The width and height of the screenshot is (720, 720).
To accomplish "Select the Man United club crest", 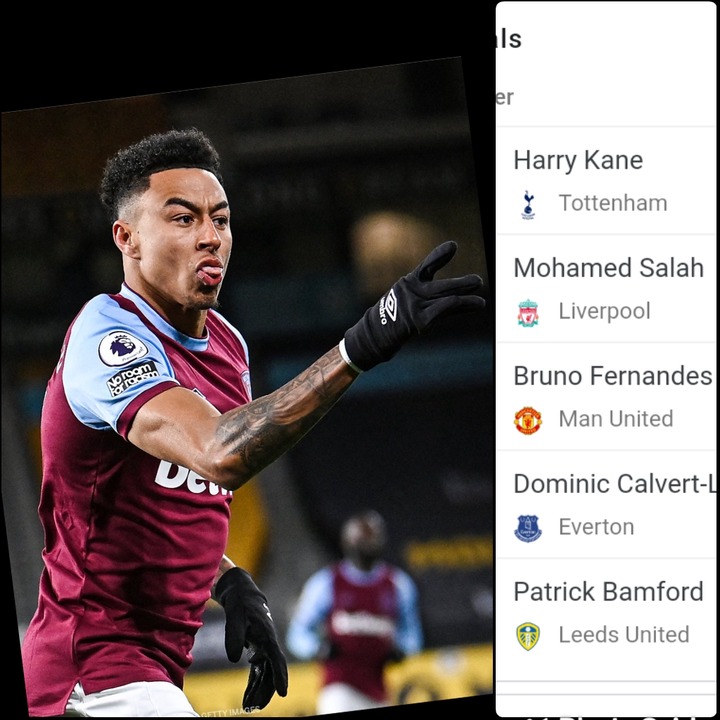I will [x=528, y=420].
